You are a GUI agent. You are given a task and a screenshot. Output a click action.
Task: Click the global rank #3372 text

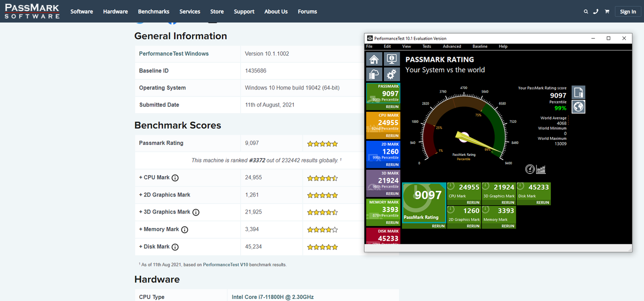coord(257,160)
